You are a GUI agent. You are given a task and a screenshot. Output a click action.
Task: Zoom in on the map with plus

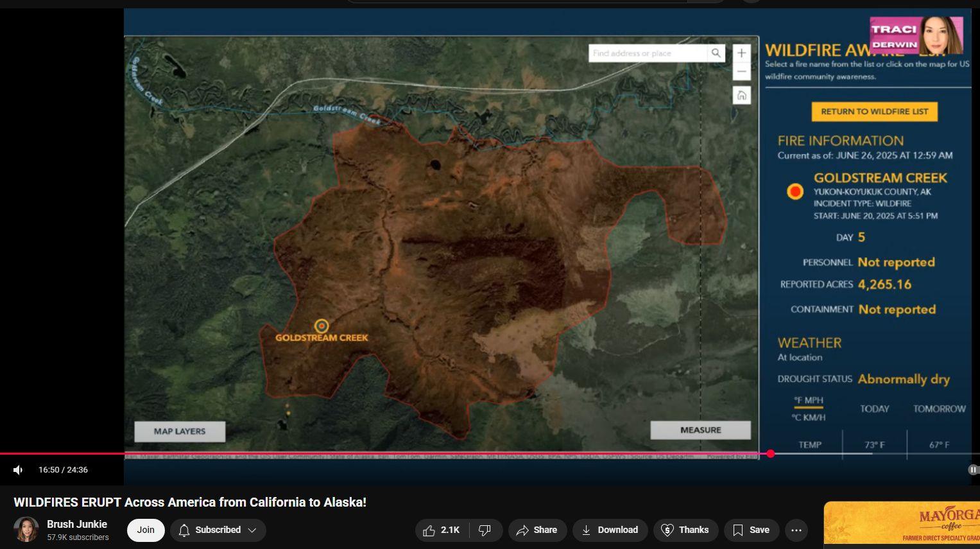741,53
